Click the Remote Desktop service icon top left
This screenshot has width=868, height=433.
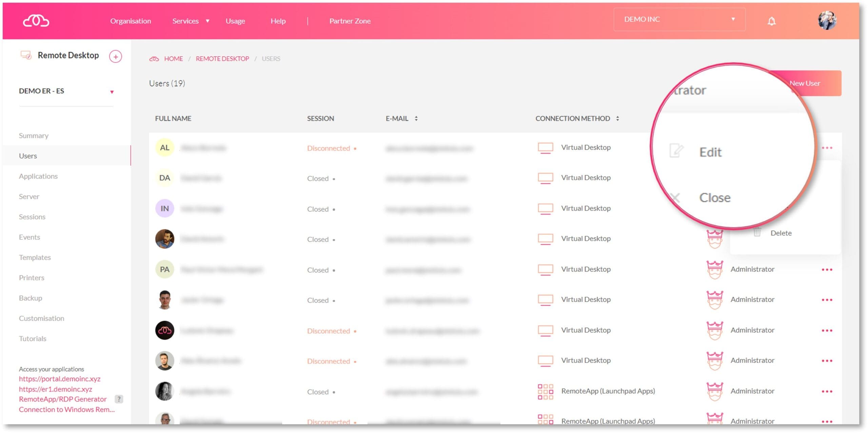click(x=25, y=55)
